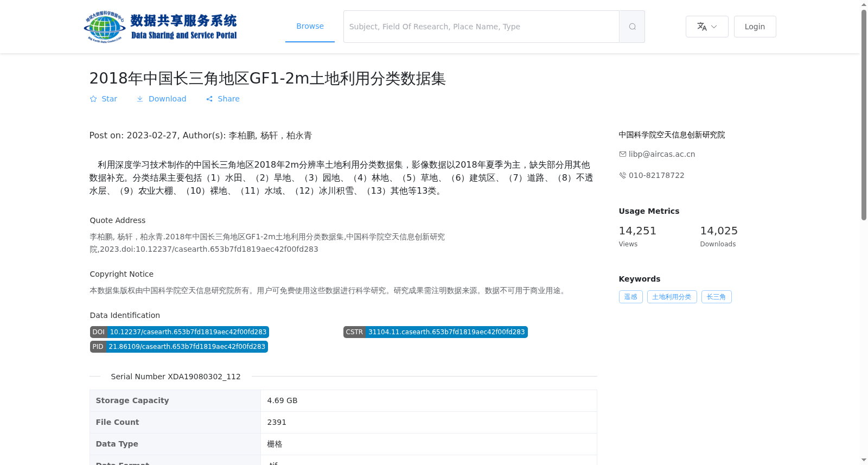Click the Quote Address citation text
868x465 pixels.
pos(267,243)
